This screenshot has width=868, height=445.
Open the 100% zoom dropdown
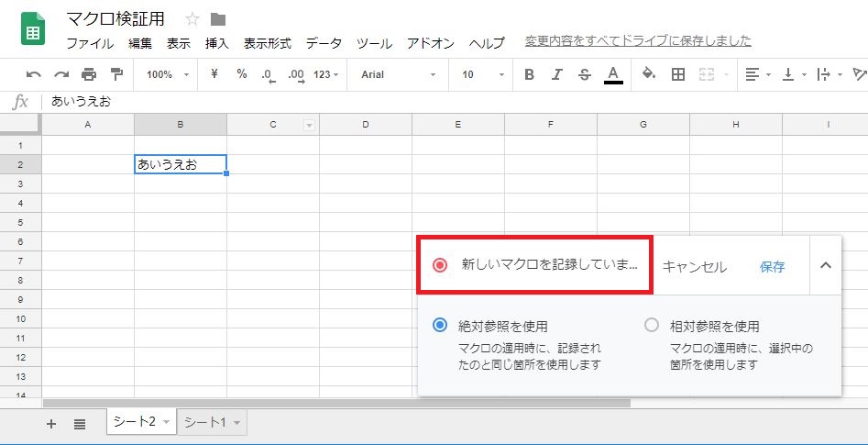click(167, 74)
